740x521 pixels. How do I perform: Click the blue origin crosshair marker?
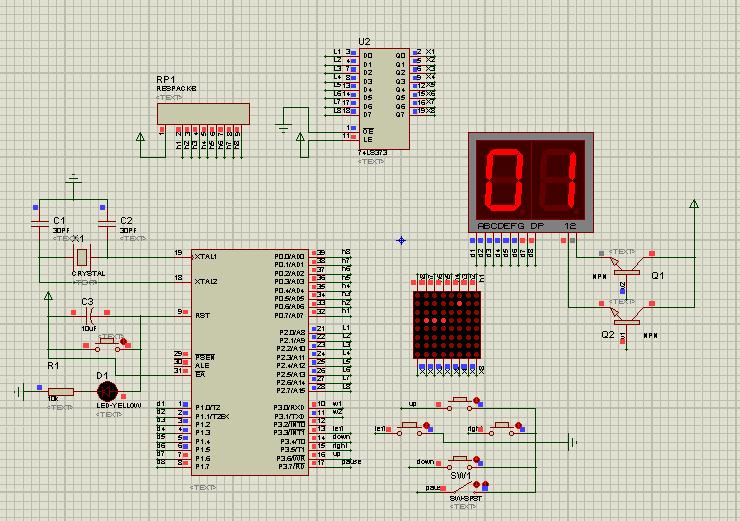pos(401,241)
